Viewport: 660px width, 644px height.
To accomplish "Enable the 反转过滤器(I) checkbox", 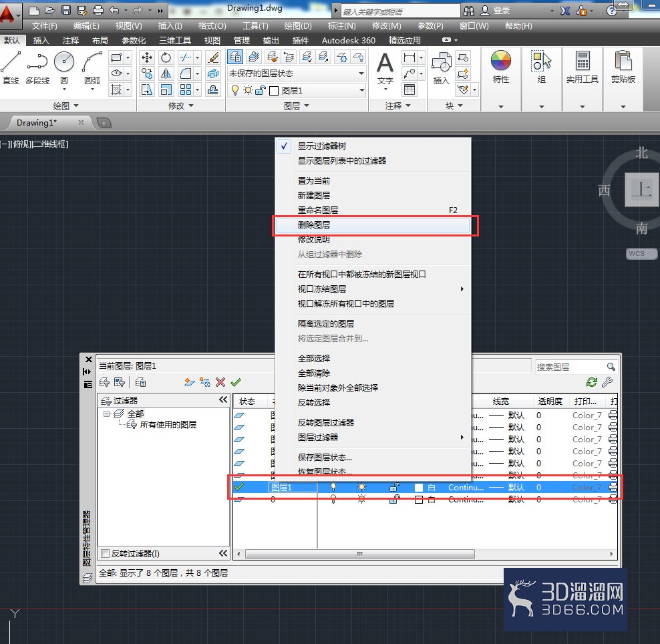I will pos(106,554).
